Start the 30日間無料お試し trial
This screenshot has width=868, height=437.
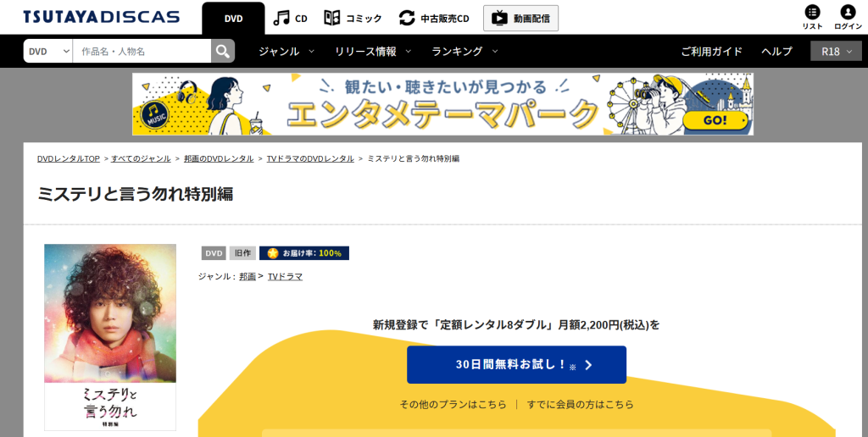(x=516, y=364)
